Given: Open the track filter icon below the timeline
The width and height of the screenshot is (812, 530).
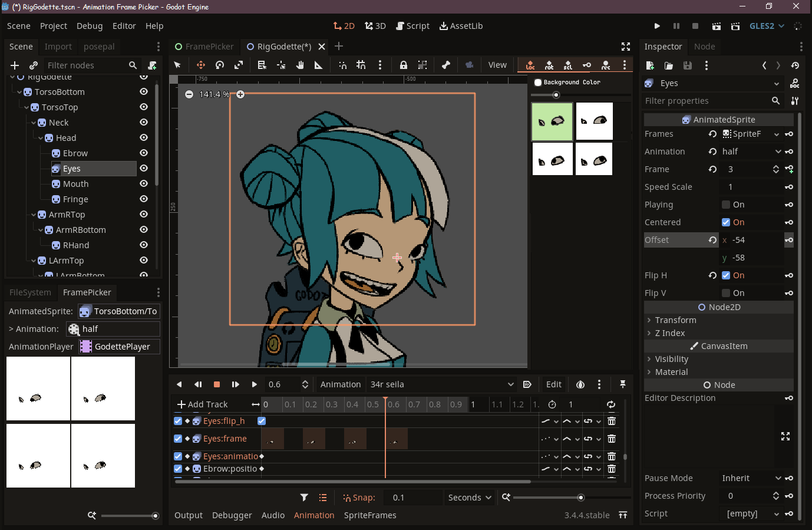Looking at the screenshot, I should 305,497.
